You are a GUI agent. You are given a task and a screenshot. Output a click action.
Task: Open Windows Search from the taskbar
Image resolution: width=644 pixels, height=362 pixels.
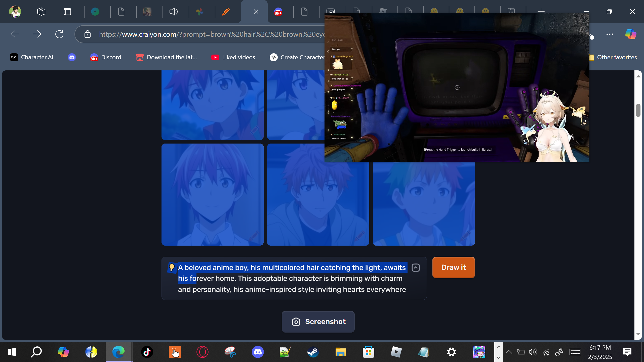pos(36,352)
